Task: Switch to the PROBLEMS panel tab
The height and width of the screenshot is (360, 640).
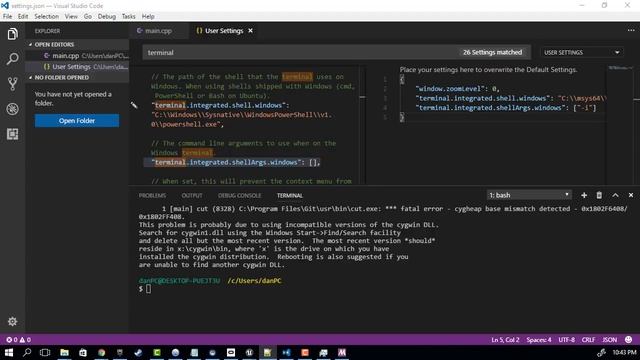Action: click(152, 196)
